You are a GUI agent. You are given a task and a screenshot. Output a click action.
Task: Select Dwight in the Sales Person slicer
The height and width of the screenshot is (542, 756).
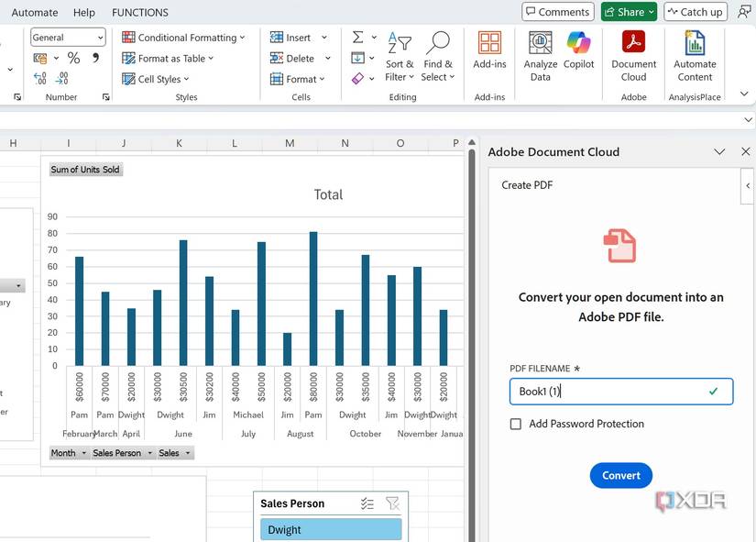point(330,529)
